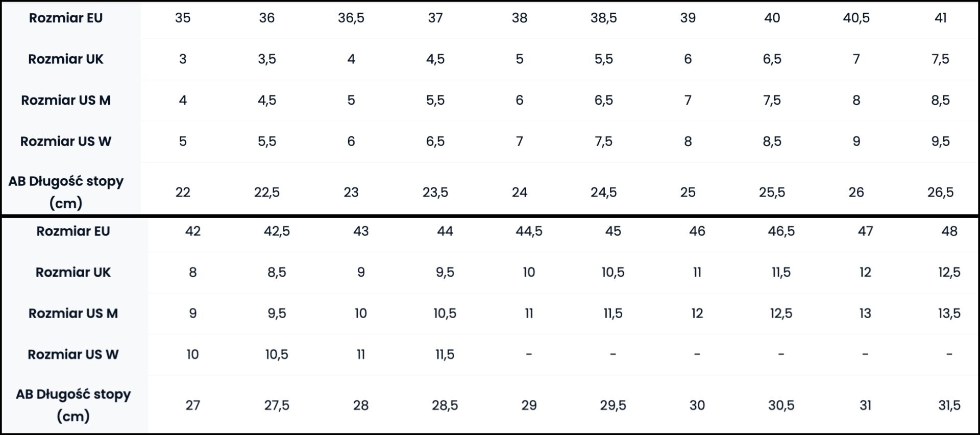980x435 pixels.
Task: Click the bottom 'Rozmiar US W' row header
Action: [73, 354]
